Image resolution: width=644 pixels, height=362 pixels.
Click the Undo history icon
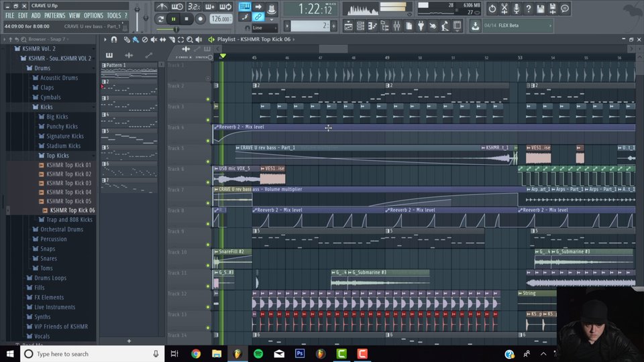pos(492,8)
